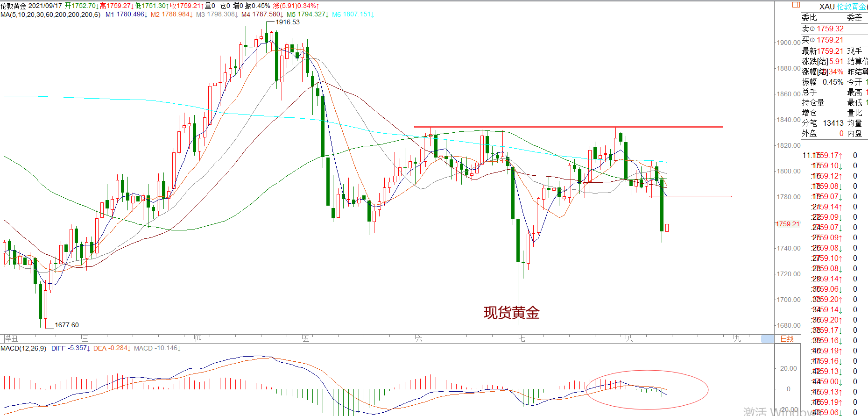Image resolution: width=868 pixels, height=416 pixels.
Task: Click the 1759.00 tick trade row
Action: pyautogui.click(x=835, y=381)
